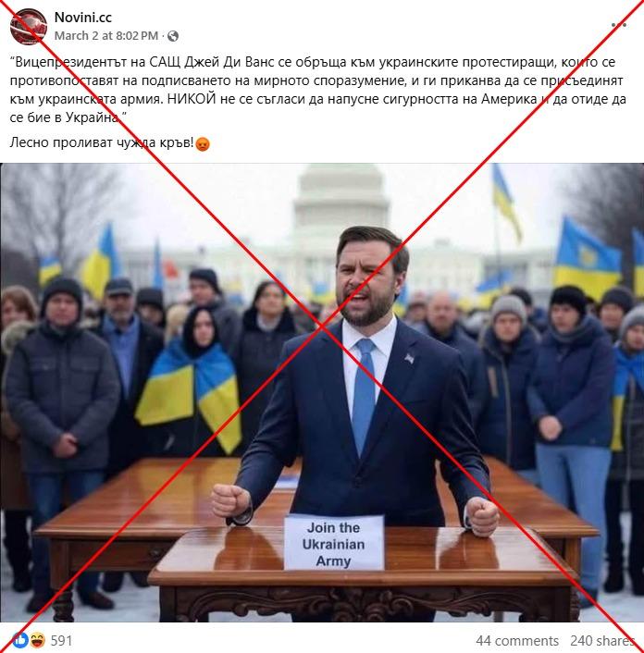Viewport: 644px width, 653px height.
Task: Click the flag lapel pin on the suit
Action: [x=410, y=358]
